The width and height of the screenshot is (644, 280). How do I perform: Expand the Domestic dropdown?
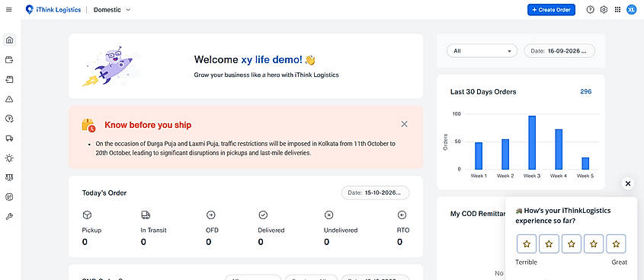112,10
